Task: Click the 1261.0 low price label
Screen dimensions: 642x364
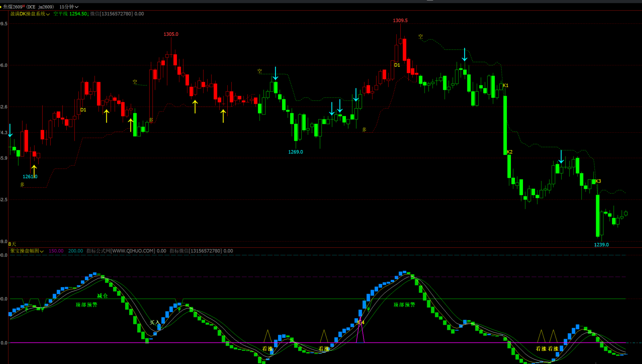Action: click(30, 177)
